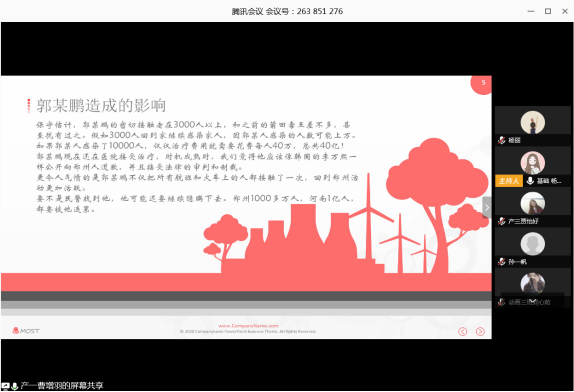Open the 产三 participant's photo avatar
Image resolution: width=574 pixels, height=392 pixels.
533,204
